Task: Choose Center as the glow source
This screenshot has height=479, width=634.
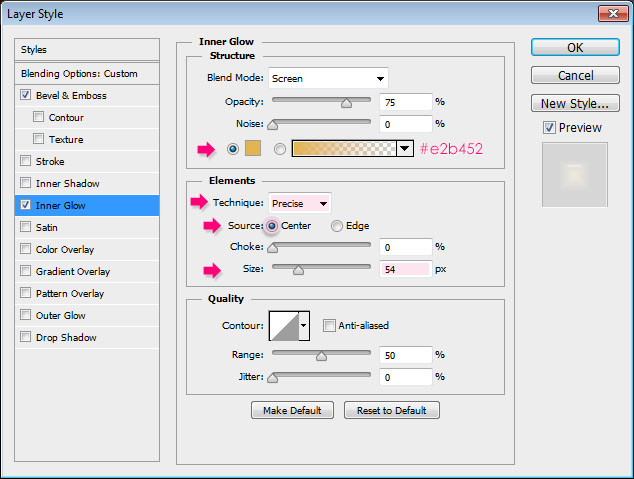Action: tap(272, 226)
